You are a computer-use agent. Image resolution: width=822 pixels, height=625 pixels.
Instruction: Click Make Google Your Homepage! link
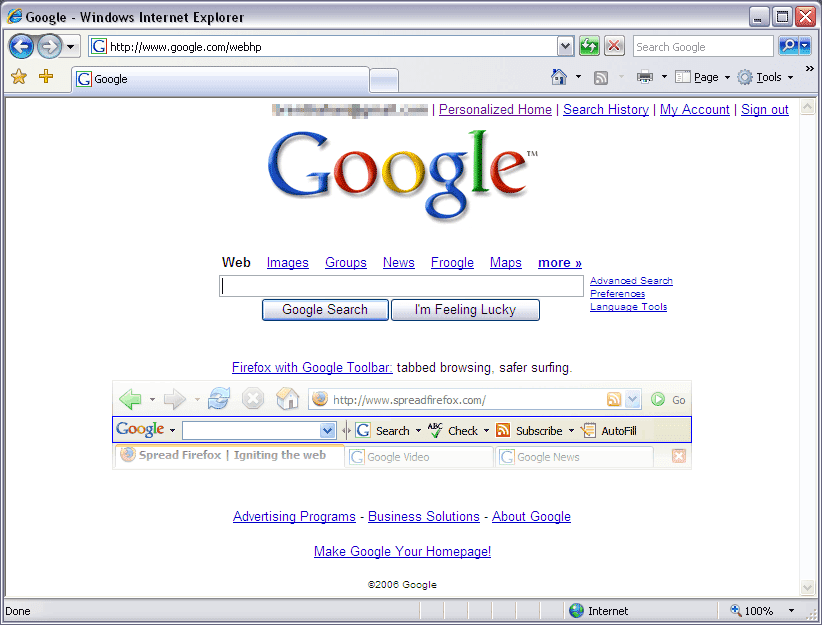click(402, 551)
